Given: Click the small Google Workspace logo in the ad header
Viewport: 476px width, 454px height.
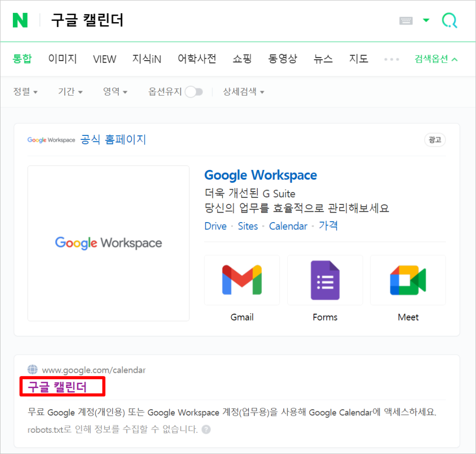Looking at the screenshot, I should (x=51, y=140).
